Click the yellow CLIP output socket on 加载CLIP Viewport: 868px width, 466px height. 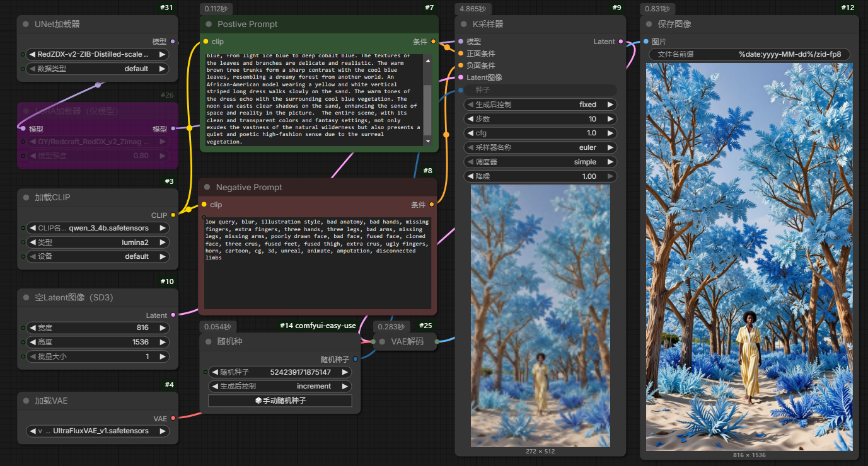173,215
